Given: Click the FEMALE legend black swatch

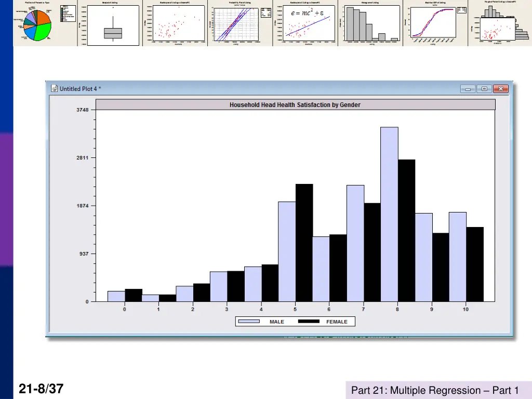Looking at the screenshot, I should 309,321.
